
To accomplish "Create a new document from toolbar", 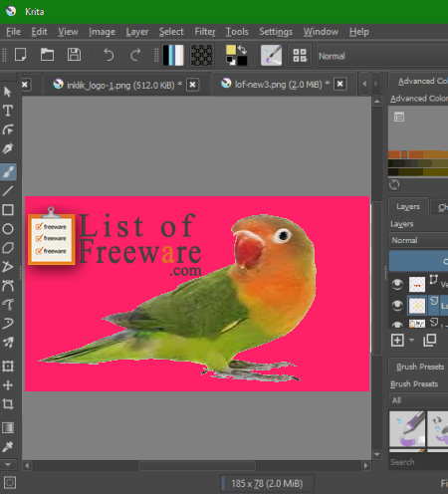I will [x=21, y=55].
